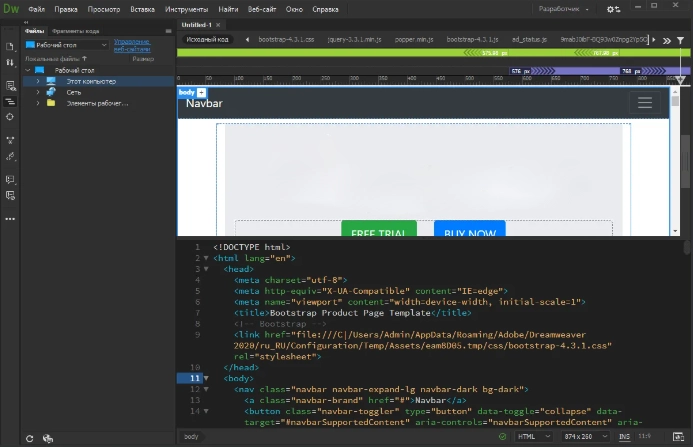Open the 874 x 260 window size dropdown
This screenshot has width=693, height=447.
(x=585, y=436)
